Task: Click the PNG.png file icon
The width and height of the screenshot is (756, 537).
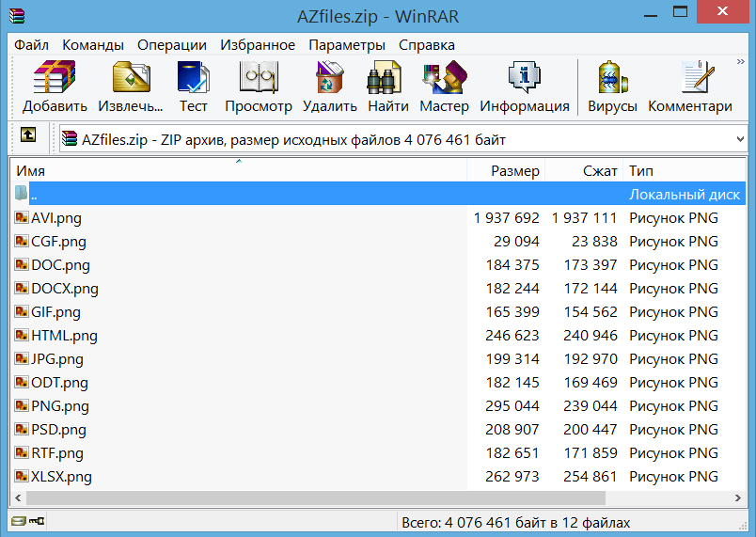Action: pos(22,405)
